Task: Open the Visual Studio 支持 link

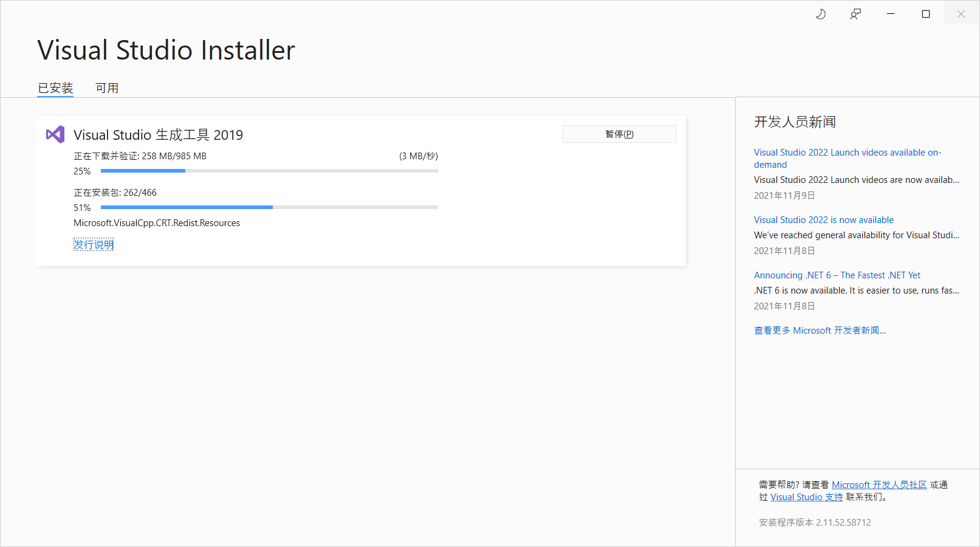Action: 806,497
